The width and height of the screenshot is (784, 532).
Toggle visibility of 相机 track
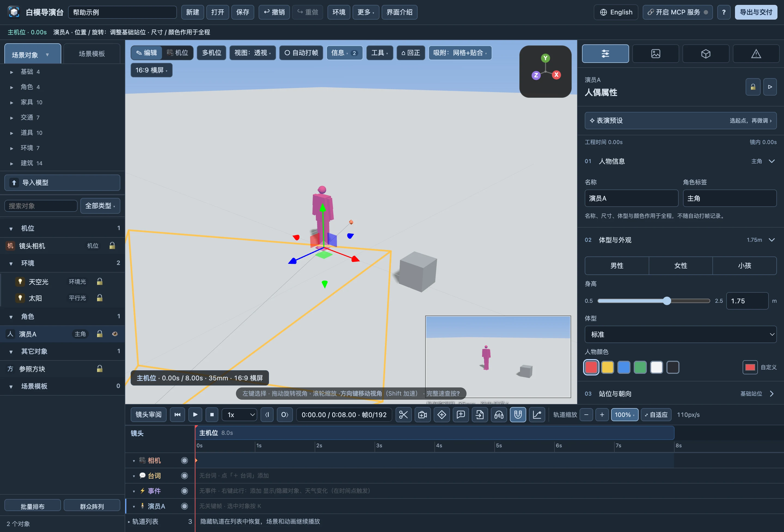[184, 460]
